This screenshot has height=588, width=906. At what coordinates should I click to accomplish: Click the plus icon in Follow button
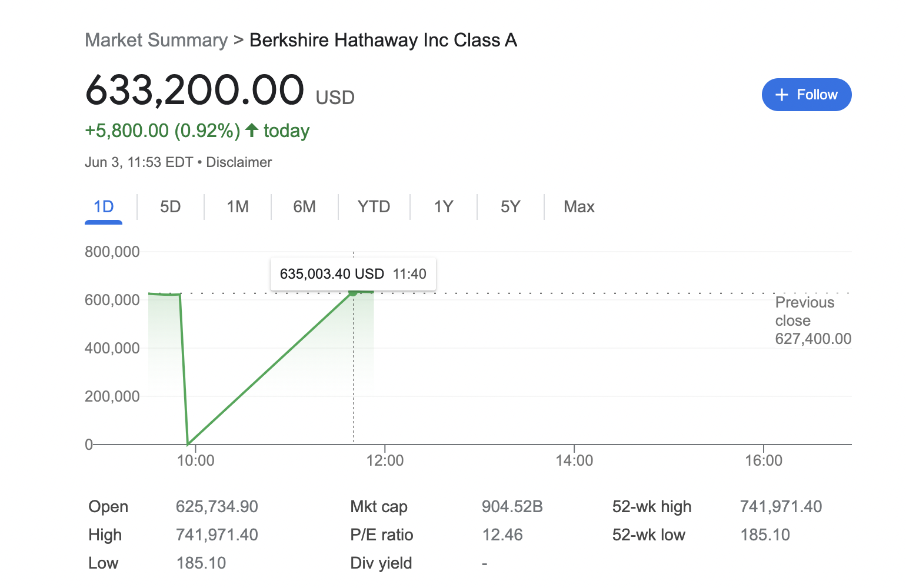(781, 95)
